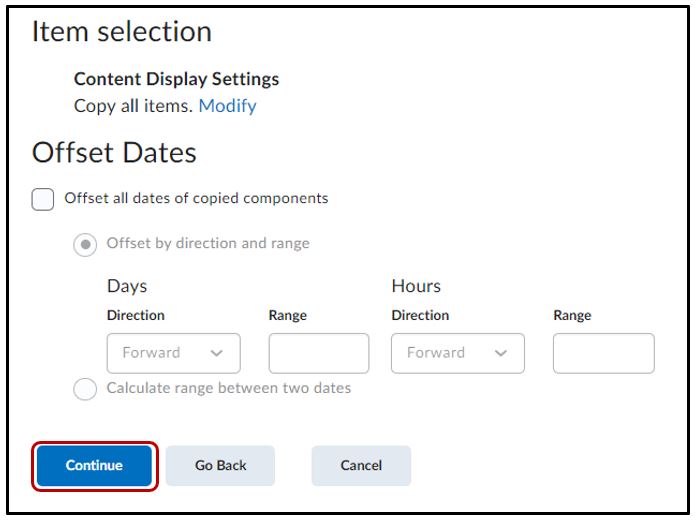Click the "Calculate range between two dates" label text

229,388
